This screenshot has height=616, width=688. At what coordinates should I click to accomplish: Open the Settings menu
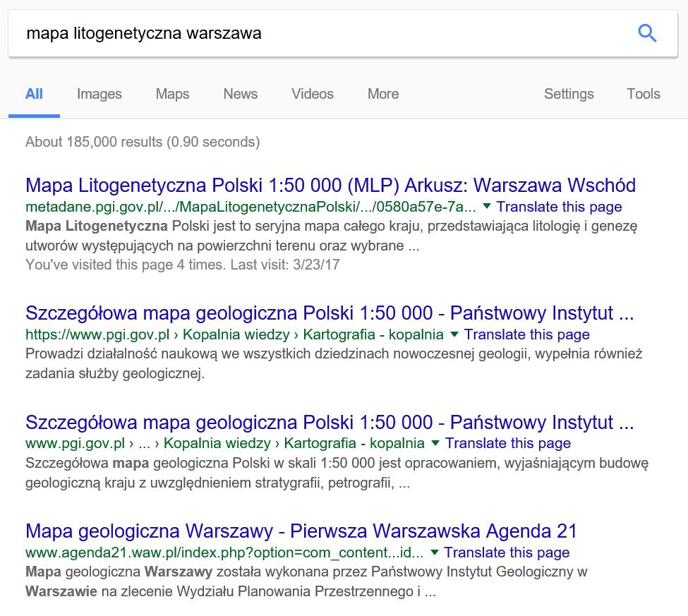(569, 94)
